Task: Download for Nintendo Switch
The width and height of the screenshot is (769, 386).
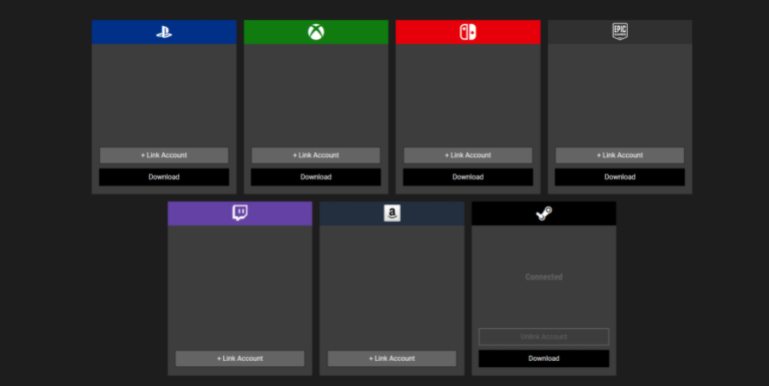Action: click(x=468, y=177)
